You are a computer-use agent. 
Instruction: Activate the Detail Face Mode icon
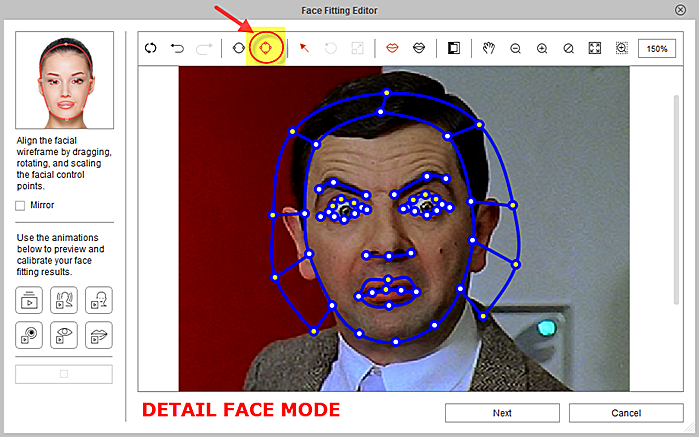266,48
